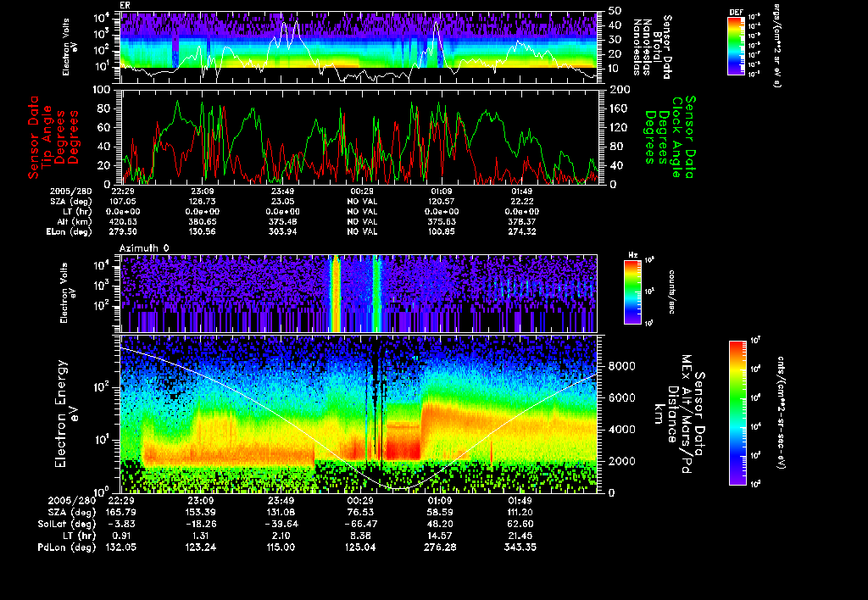This screenshot has height=600, width=868.
Task: Select SZA value 23.05
Action: 282,202
